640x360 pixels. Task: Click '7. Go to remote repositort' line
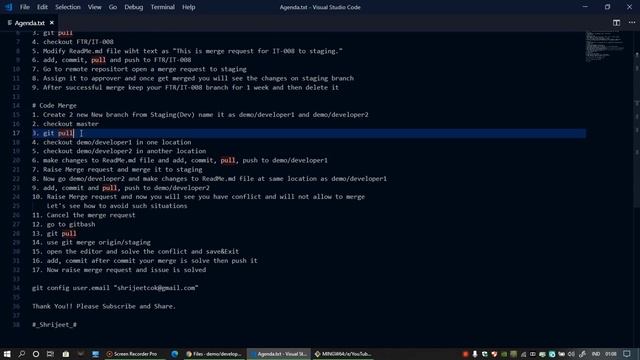pos(139,69)
